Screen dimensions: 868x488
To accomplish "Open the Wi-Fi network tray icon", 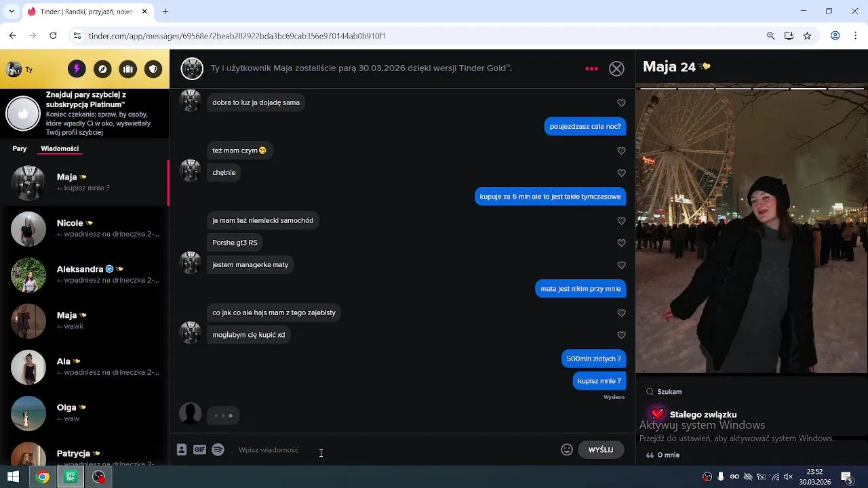I will [775, 477].
